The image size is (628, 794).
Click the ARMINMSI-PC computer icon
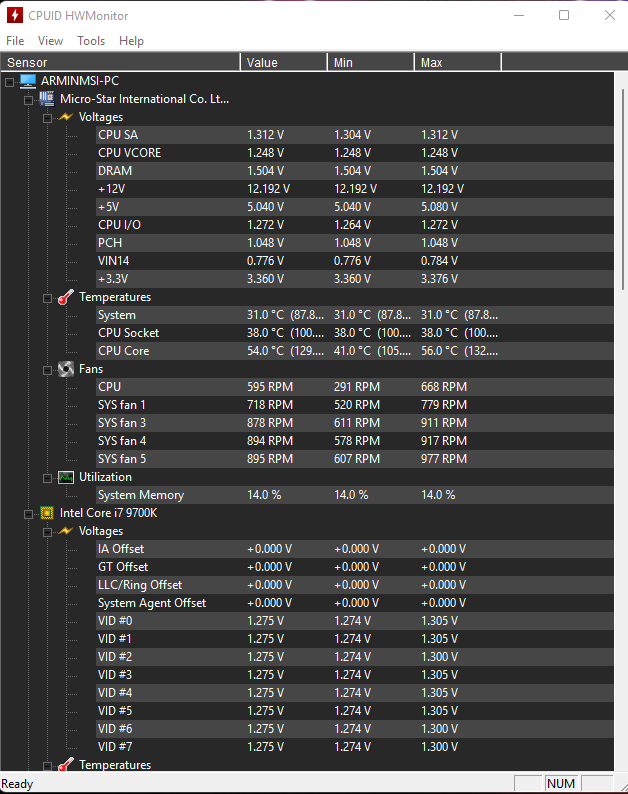(28, 81)
